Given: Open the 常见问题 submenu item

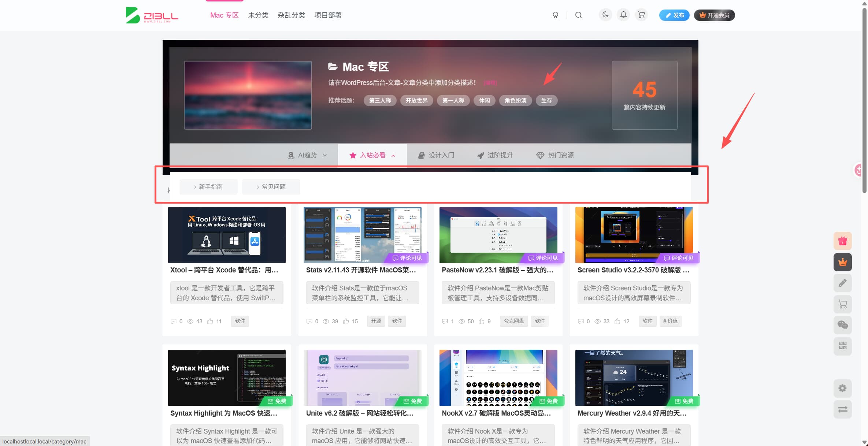Looking at the screenshot, I should pos(271,187).
